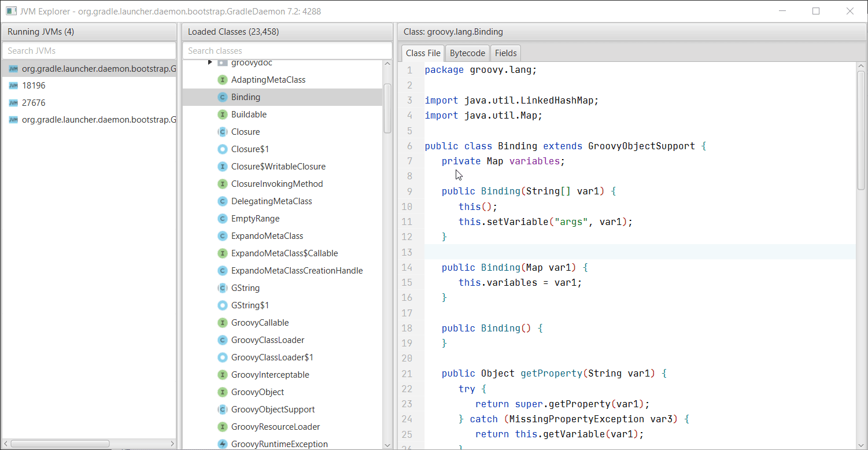Click the DelegatingMetaClass class icon
The height and width of the screenshot is (450, 868).
click(222, 201)
